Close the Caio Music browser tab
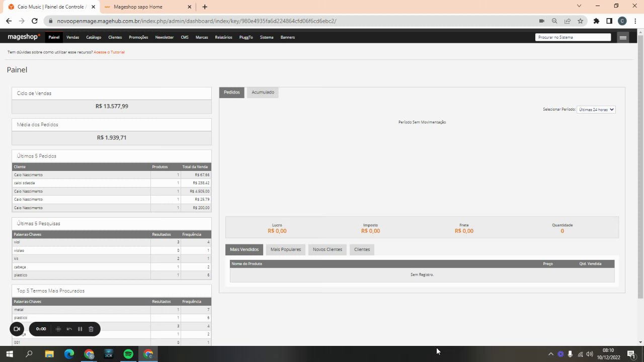 tap(93, 7)
